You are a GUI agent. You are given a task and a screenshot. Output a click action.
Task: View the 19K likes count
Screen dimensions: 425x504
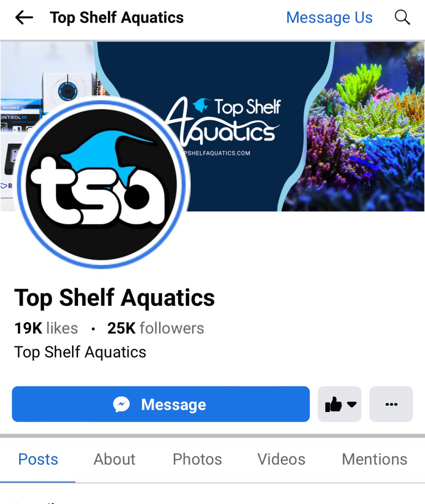click(46, 328)
